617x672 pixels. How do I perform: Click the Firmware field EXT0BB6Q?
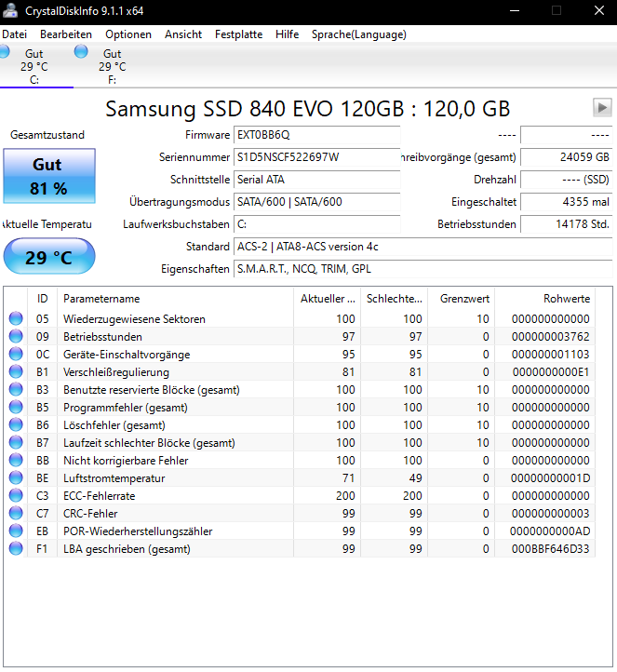tap(316, 135)
